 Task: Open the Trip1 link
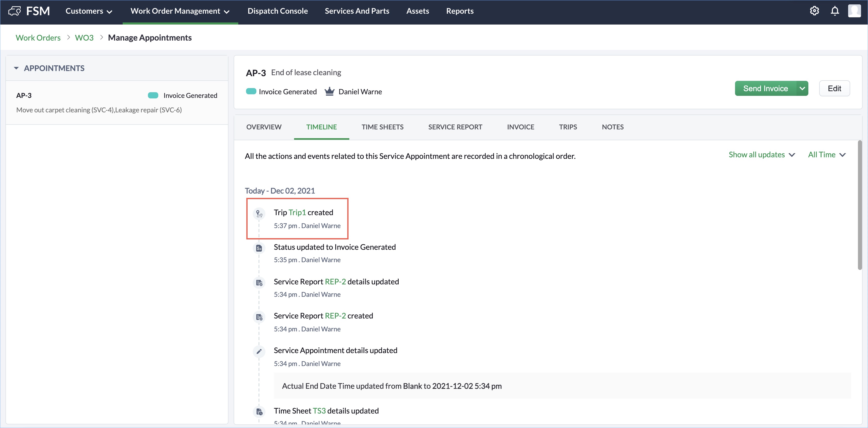pos(297,213)
